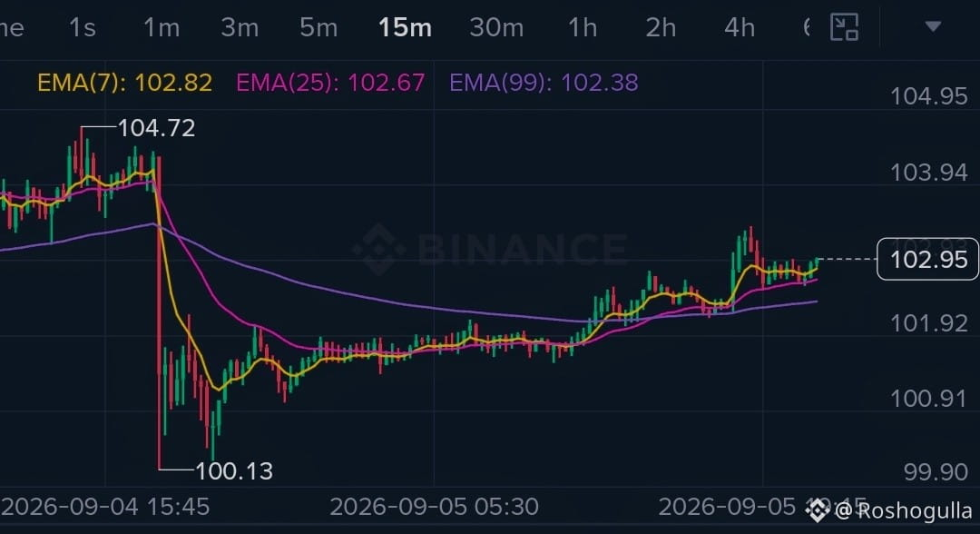Click the Binance logo next to Roshogulla
The height and width of the screenshot is (534, 980).
(818, 511)
